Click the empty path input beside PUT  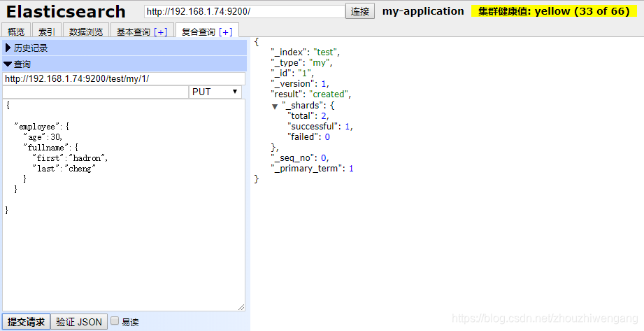(95, 92)
